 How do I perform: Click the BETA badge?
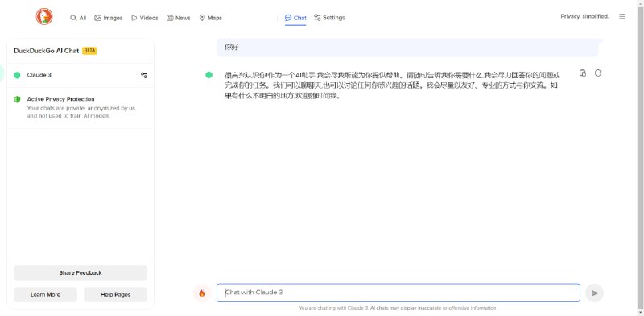[89, 51]
